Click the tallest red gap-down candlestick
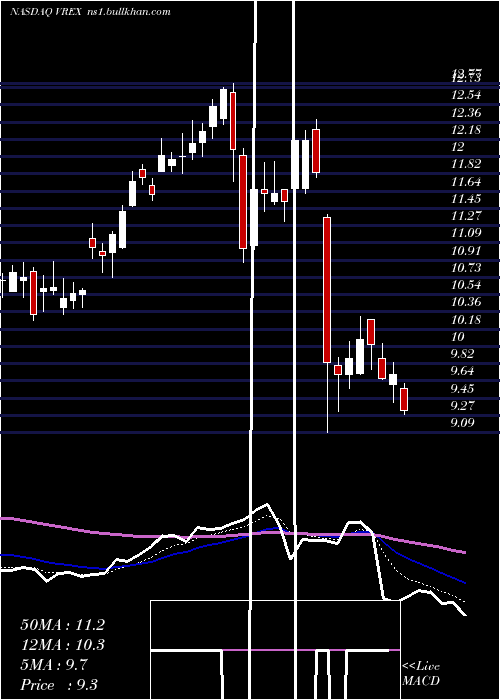 pyautogui.click(x=327, y=290)
